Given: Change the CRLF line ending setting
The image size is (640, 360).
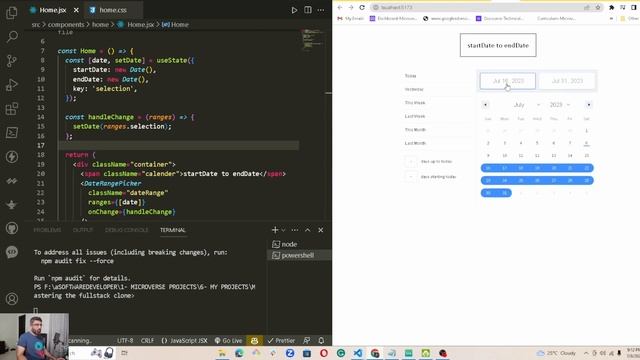Looking at the screenshot, I should coord(147,340).
